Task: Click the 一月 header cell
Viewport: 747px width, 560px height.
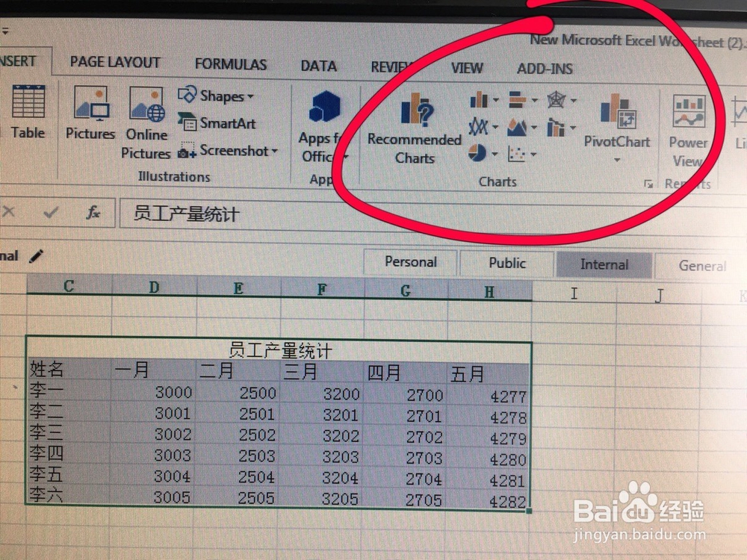Action: pos(153,370)
